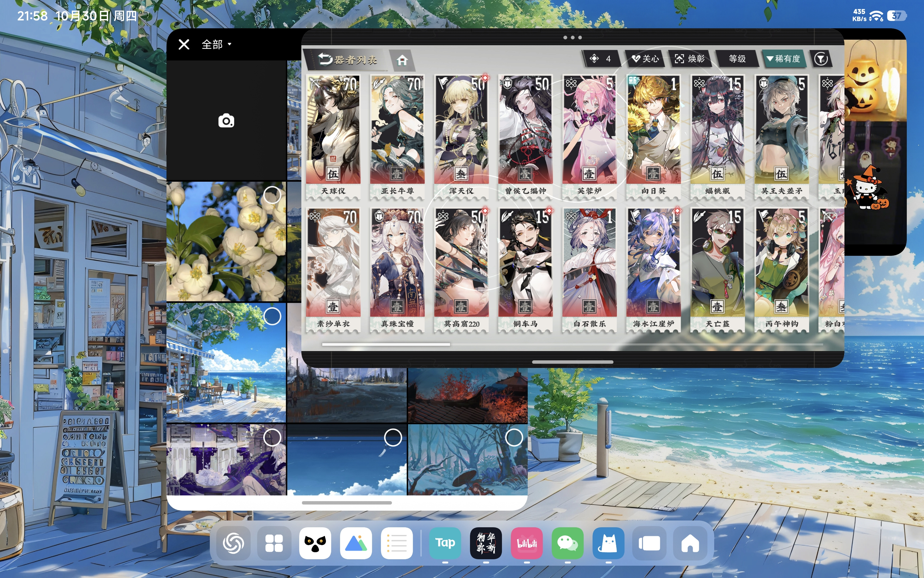Launch bilibili from the dock

coord(527,543)
